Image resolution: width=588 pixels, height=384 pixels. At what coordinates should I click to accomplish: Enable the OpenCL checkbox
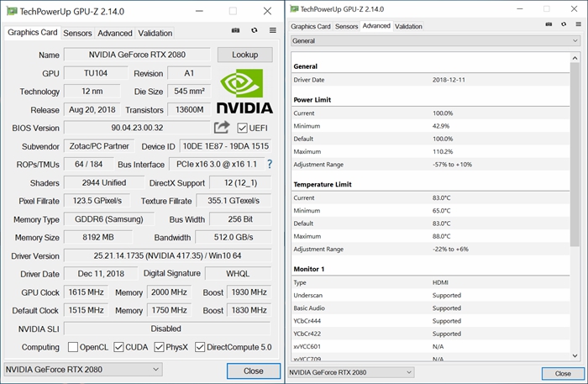point(73,347)
